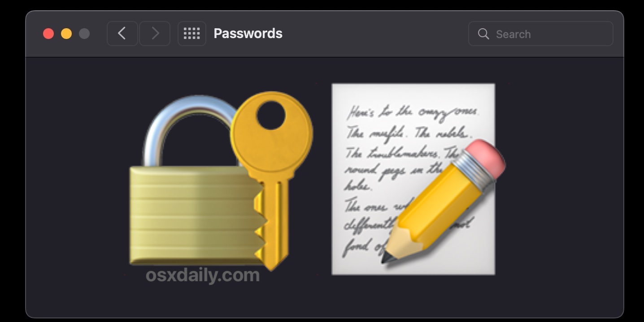
Task: Minimize the window using the yellow button
Action: pos(66,34)
